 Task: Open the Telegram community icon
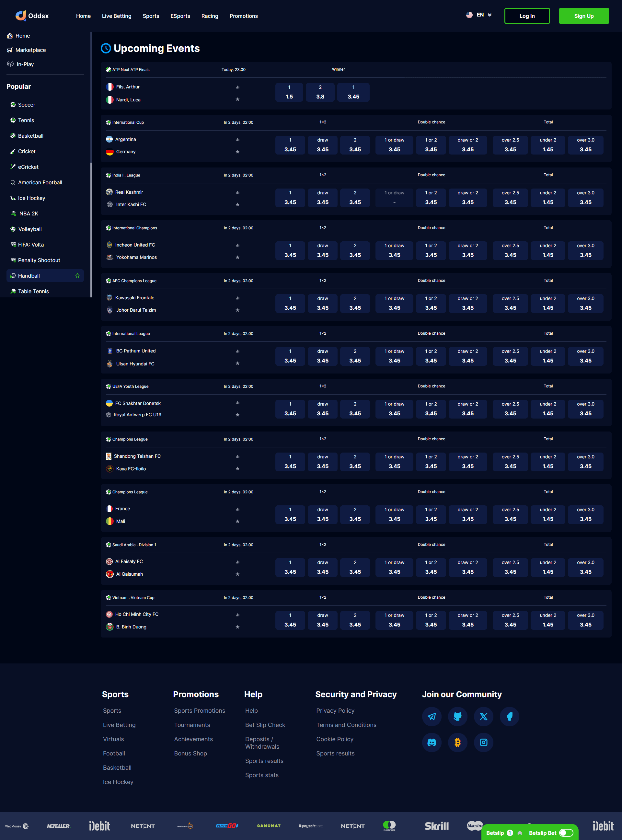[x=432, y=716]
